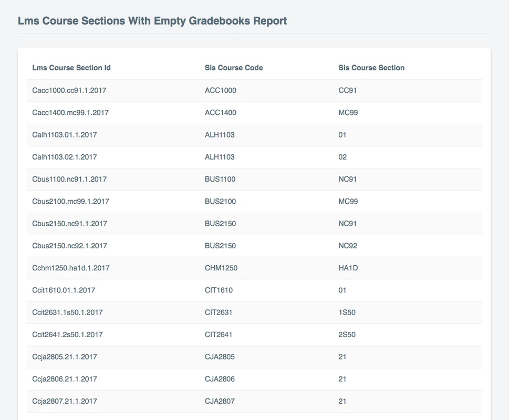This screenshot has height=420, width=509.
Task: Select cell Ccit2631.1s50.1.2017
Action: click(x=68, y=313)
